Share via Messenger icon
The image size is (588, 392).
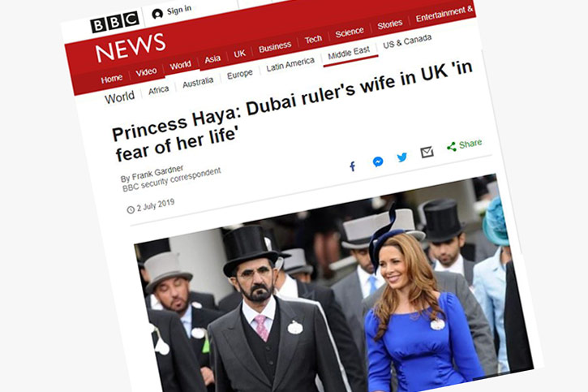(x=378, y=162)
